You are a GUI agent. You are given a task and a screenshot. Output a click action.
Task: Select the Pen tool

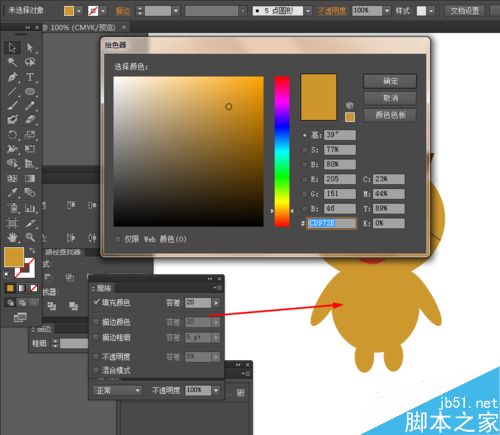12,77
